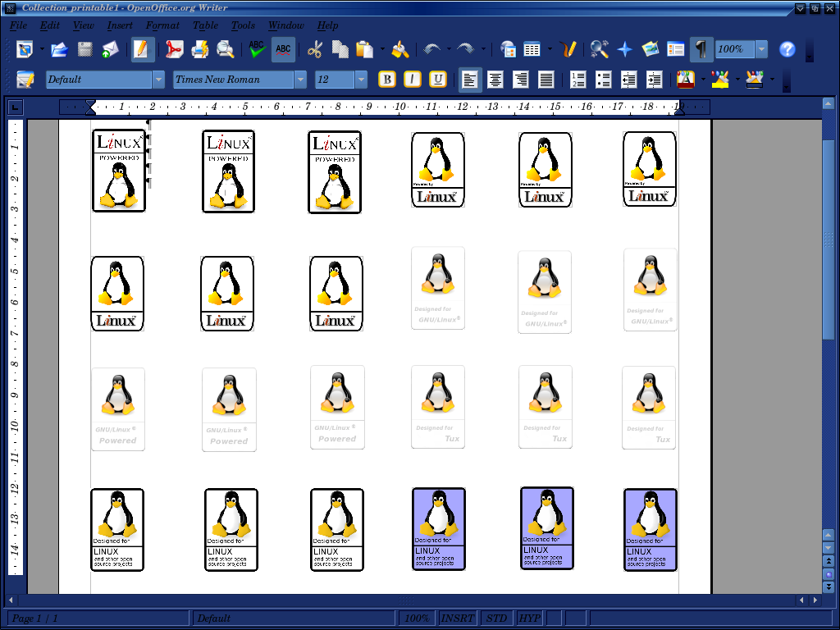
Task: Export directly as PDF icon
Action: click(174, 49)
